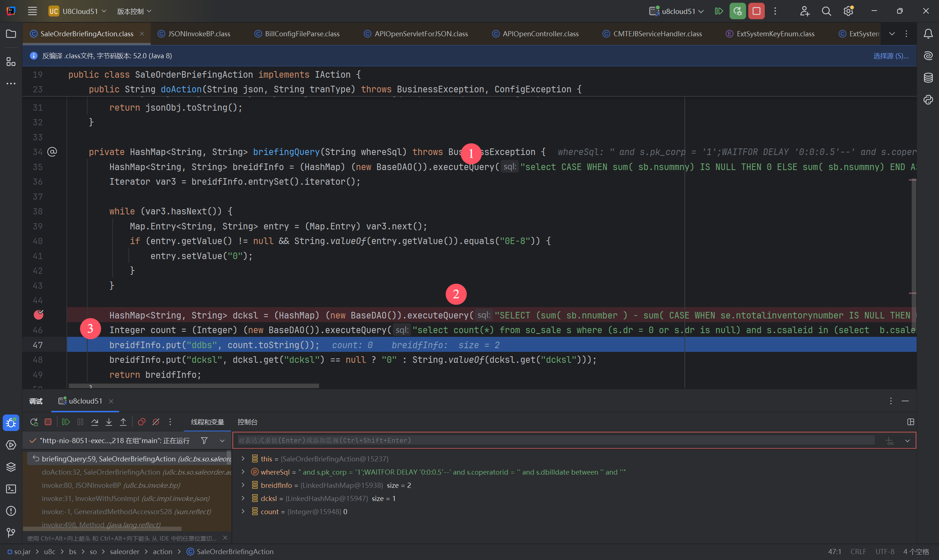Stop the debug session with red square
The width and height of the screenshot is (939, 560).
click(x=48, y=422)
